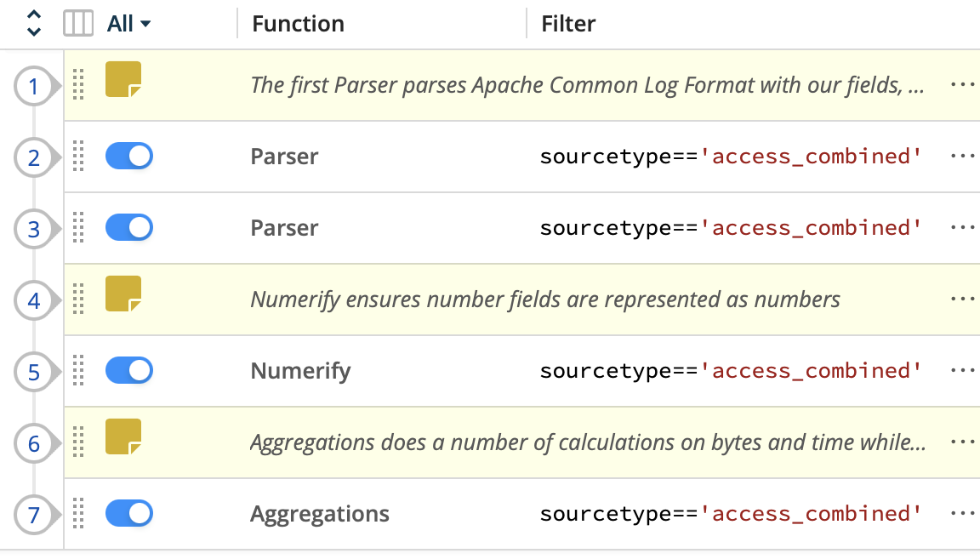The width and height of the screenshot is (980, 559).
Task: Open the All filter dropdown
Action: (x=128, y=24)
